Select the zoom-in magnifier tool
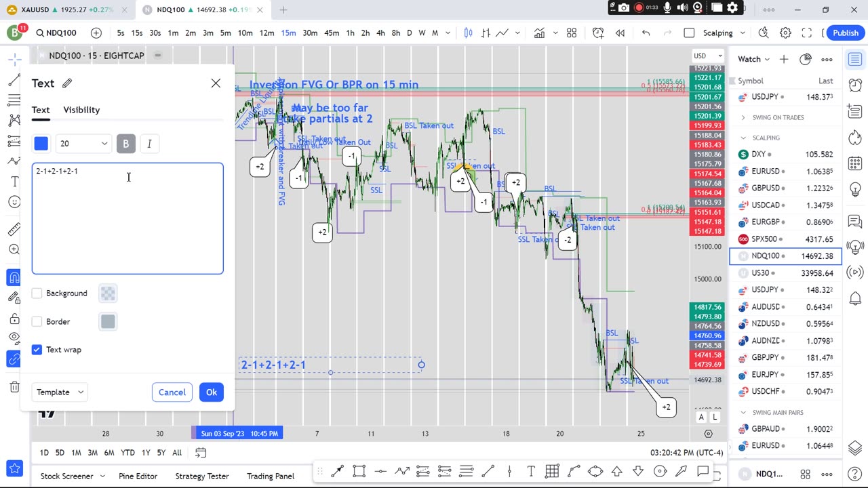Image resolution: width=868 pixels, height=488 pixels. tap(14, 249)
